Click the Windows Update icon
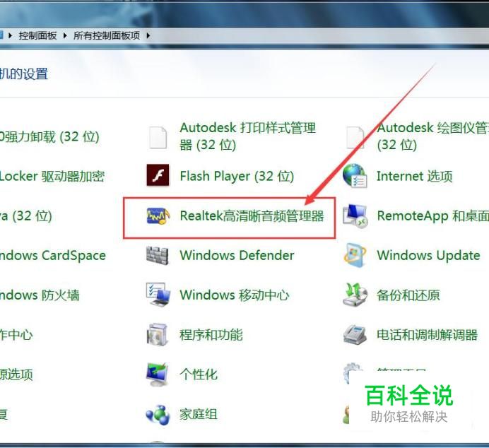This screenshot has width=489, height=448. click(x=355, y=255)
